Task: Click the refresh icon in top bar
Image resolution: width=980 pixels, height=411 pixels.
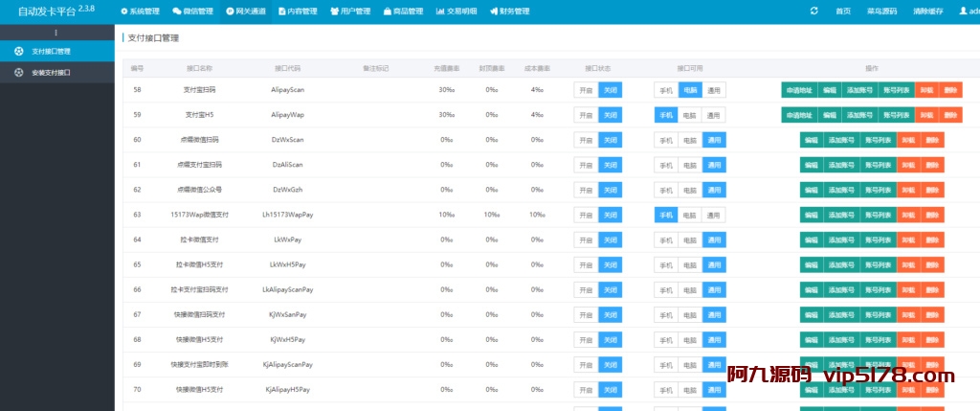Action: point(813,11)
